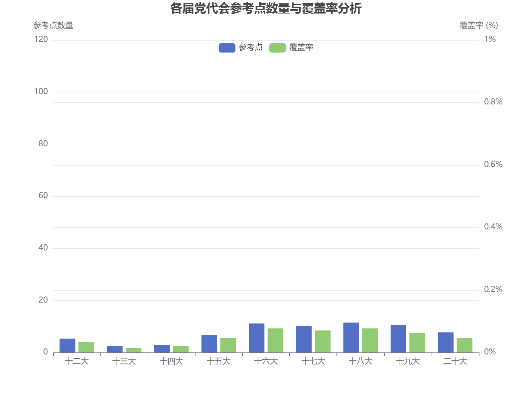This screenshot has height=399, width=532.
Task: Click the 十九大 axis label
Action: tap(409, 361)
